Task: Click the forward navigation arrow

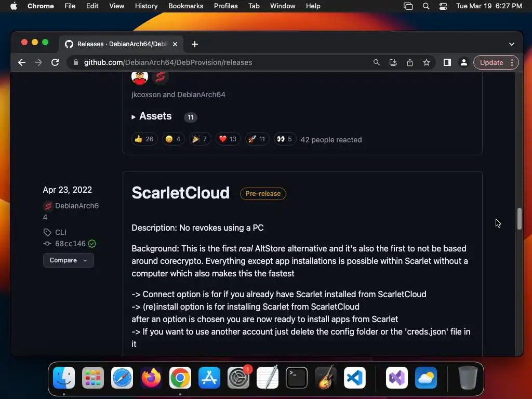Action: (38, 62)
